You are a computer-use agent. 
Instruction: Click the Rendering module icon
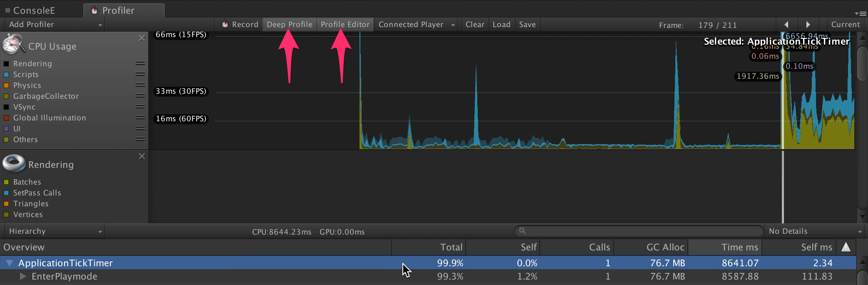(x=14, y=163)
